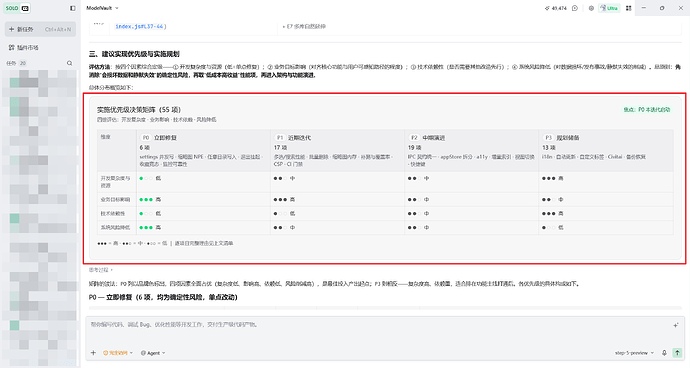The width and height of the screenshot is (690, 368).
Task: Add attachment with the plus icon
Action: coord(93,353)
